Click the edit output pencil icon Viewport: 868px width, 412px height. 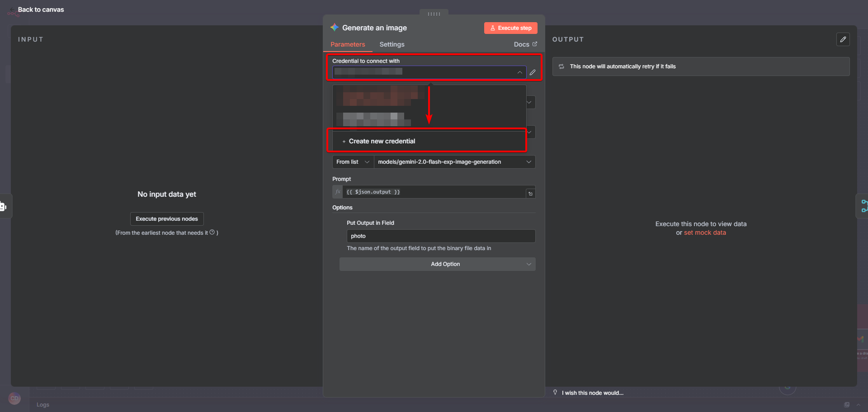click(843, 39)
